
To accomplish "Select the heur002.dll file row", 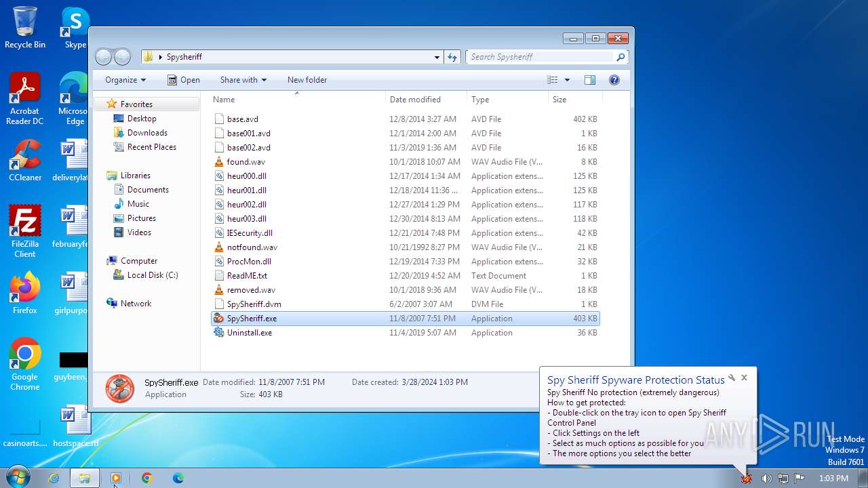I will coord(405,205).
